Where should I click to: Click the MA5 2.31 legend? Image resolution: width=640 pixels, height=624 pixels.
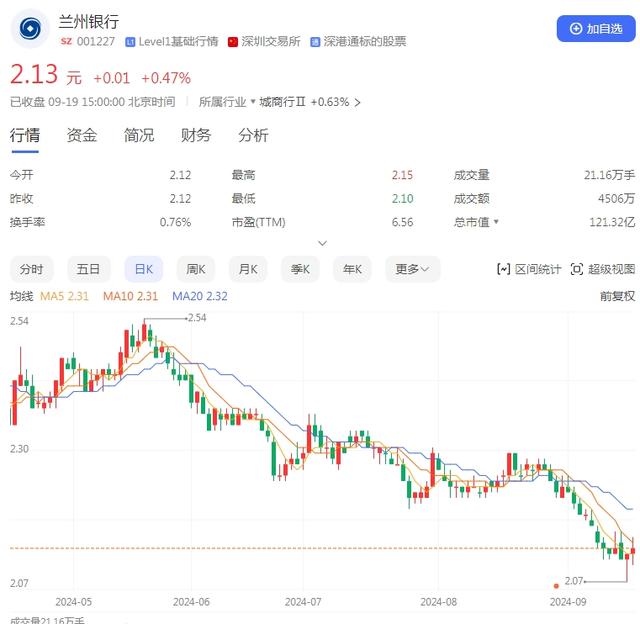click(64, 296)
